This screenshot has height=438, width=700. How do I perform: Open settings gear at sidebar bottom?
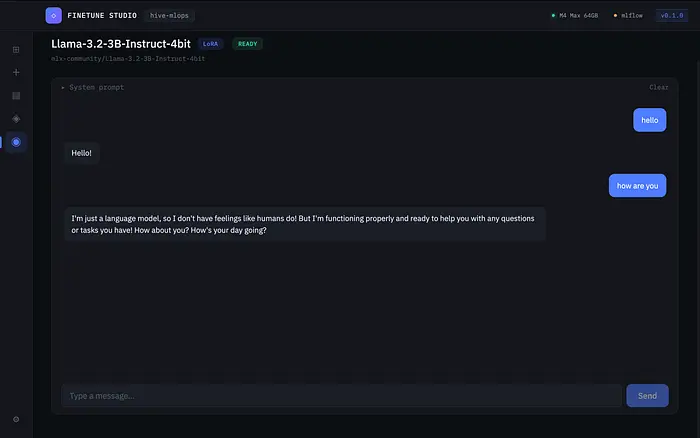[x=16, y=419]
